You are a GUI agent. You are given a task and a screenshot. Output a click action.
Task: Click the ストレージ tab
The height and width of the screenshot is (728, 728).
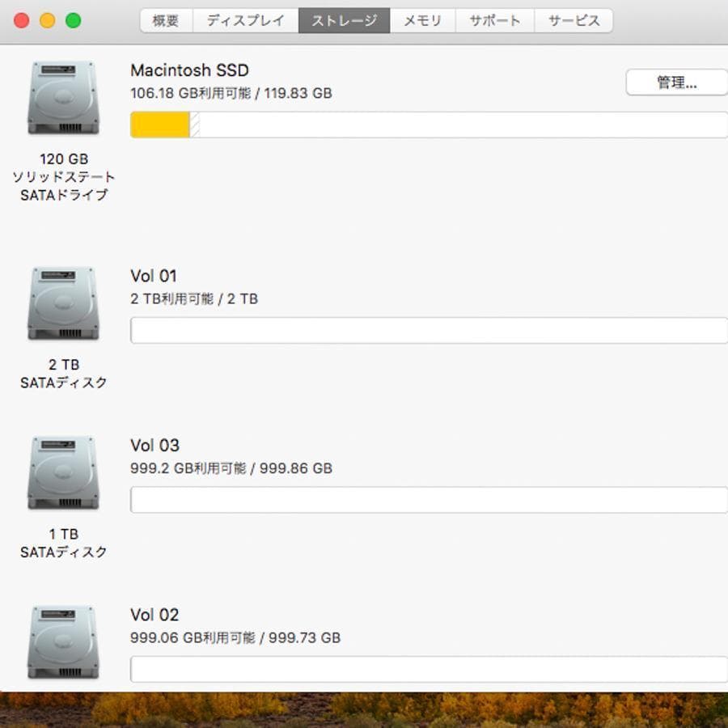(x=344, y=21)
